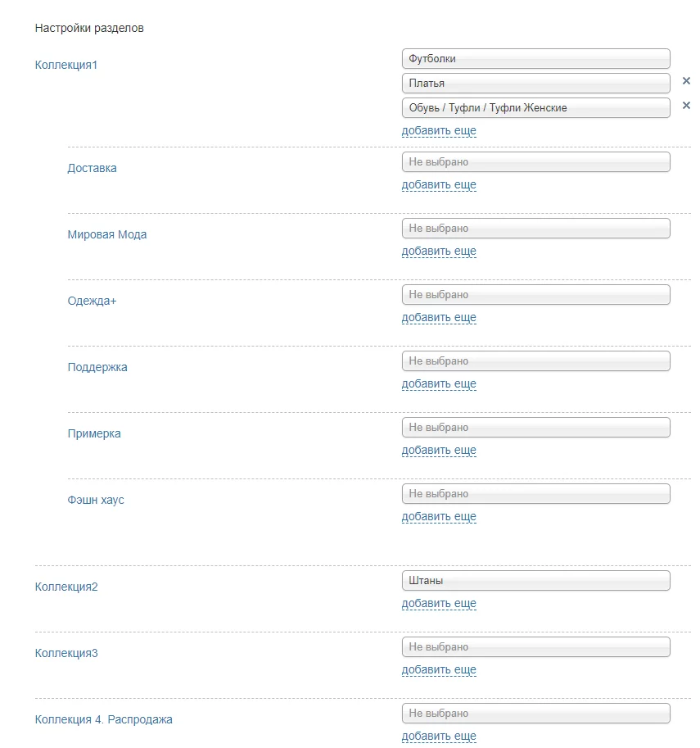Viewport: 700px width, 748px height.
Task: Remove the Обувь / Туфли selection X icon
Action: [686, 106]
